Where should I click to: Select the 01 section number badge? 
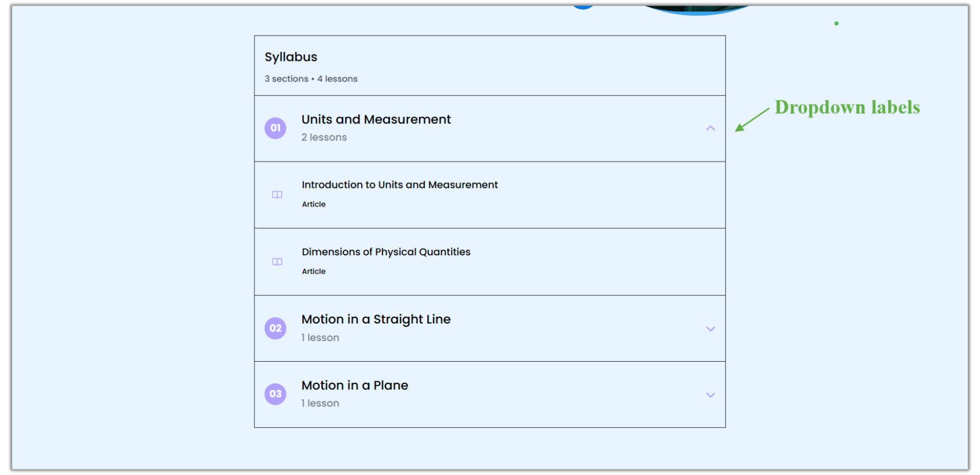(275, 128)
